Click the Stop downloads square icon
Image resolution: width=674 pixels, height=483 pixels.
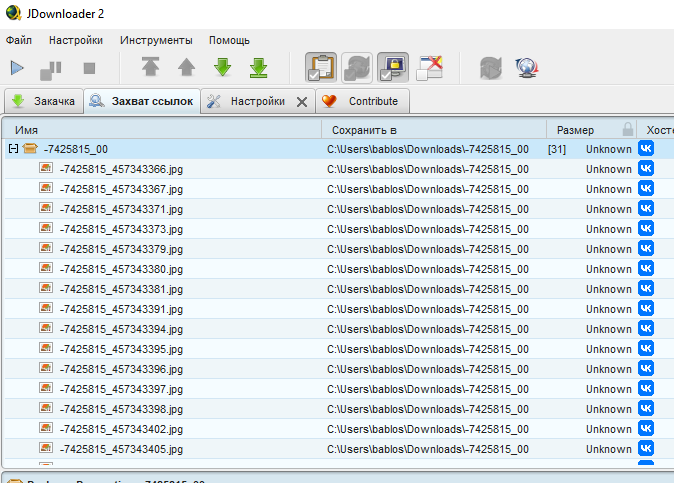tap(88, 69)
